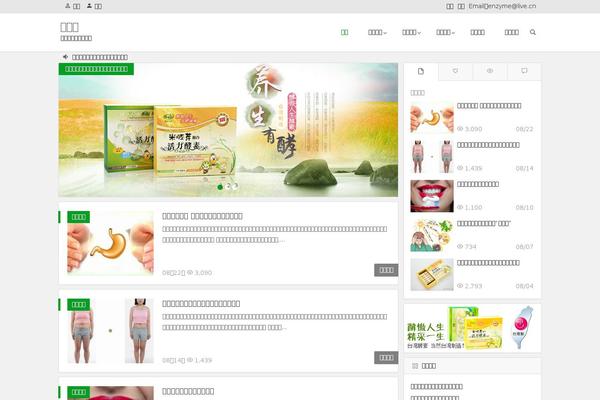Click eye icon beside 1,439 in sidebar
The width and height of the screenshot is (600, 400).
point(460,168)
